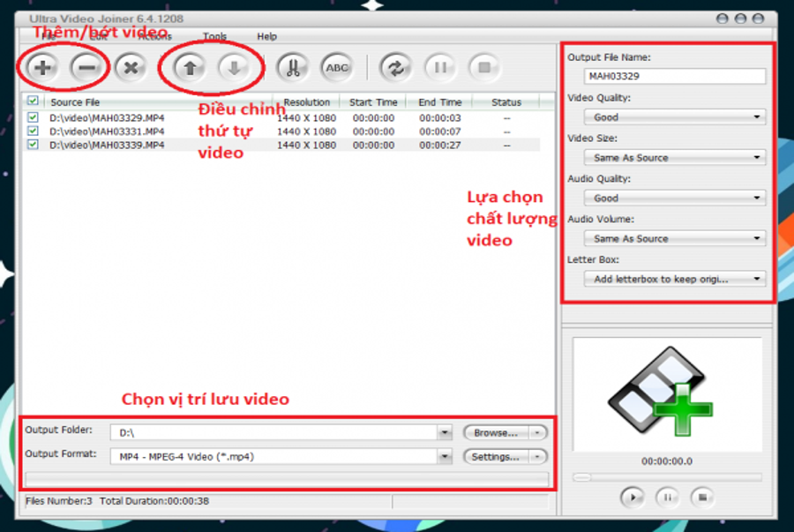Pause conversion using toolbar pause icon

coord(440,67)
